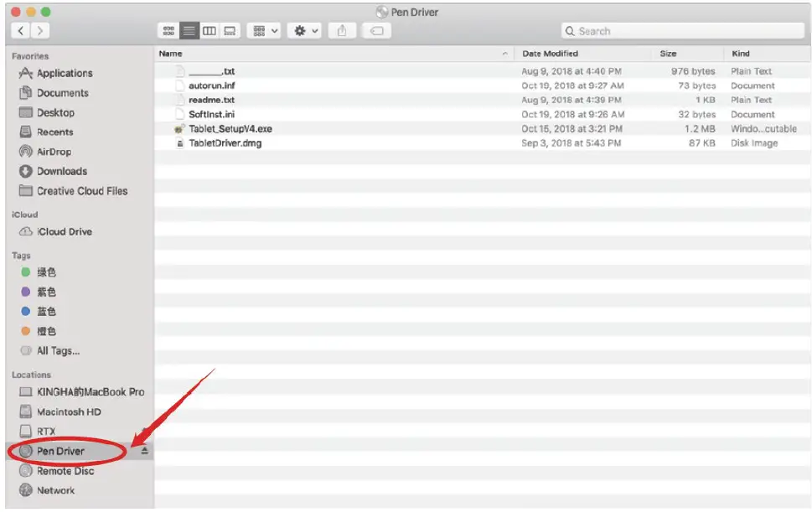Click the 1.2 MB size value
812x512 pixels.
pos(700,129)
